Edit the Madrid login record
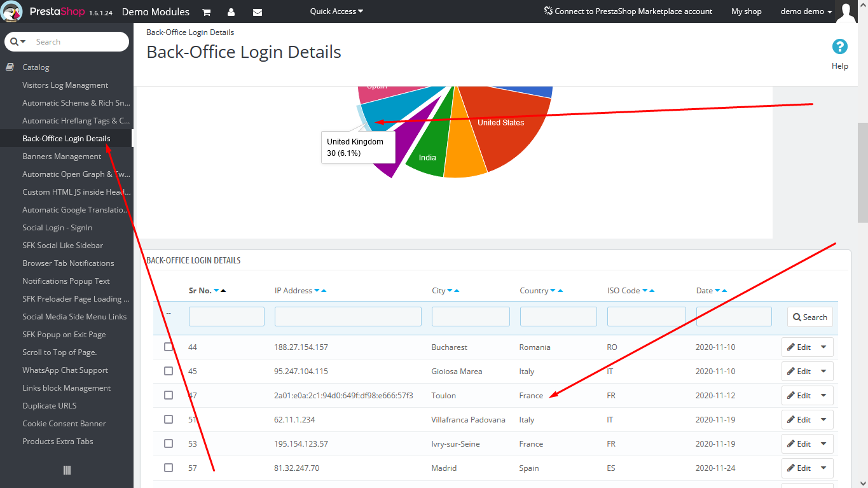The image size is (868, 488). point(799,468)
